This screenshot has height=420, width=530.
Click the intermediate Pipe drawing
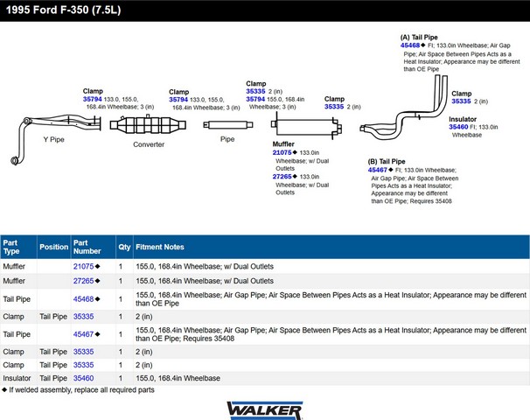tap(227, 125)
